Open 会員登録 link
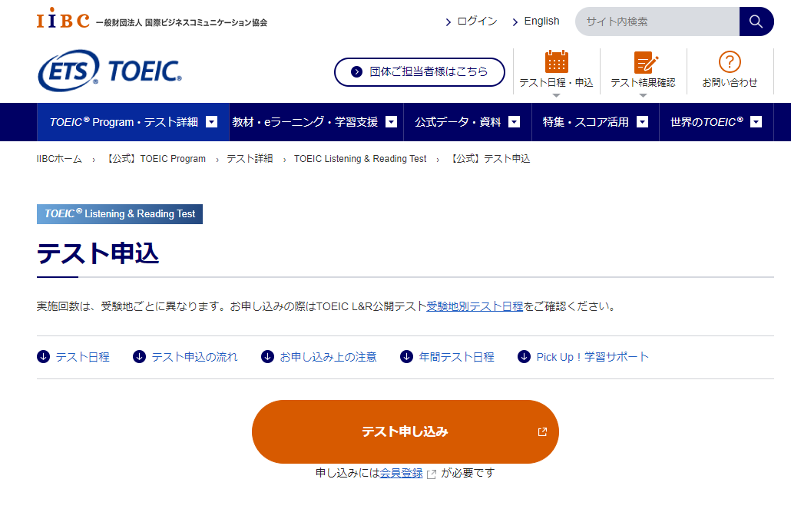Image resolution: width=791 pixels, height=532 pixels. coord(401,473)
